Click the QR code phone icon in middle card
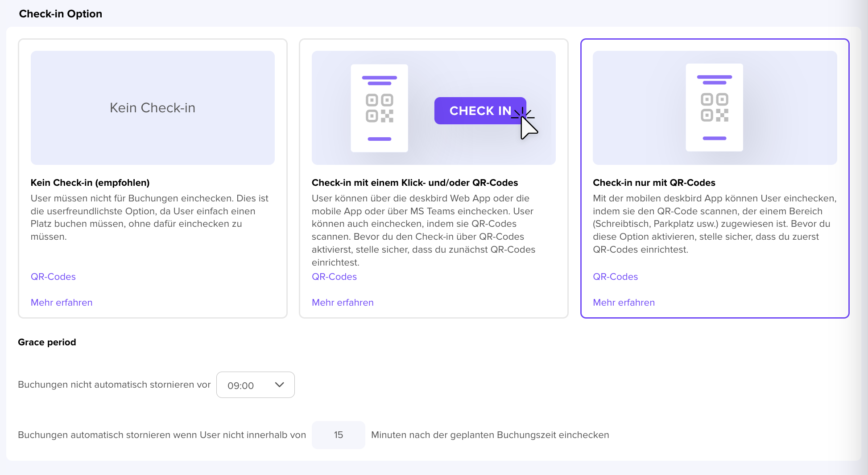Viewport: 868px width, 475px height. tap(380, 108)
